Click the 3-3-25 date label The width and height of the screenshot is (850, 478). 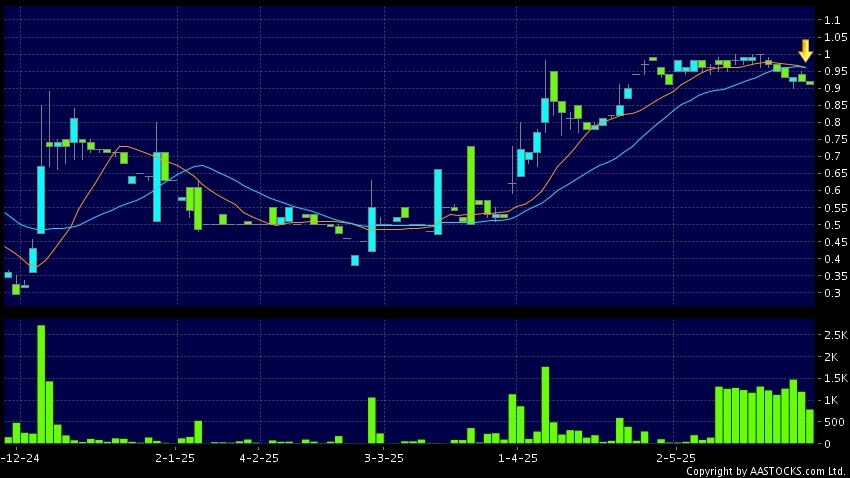pyautogui.click(x=384, y=458)
